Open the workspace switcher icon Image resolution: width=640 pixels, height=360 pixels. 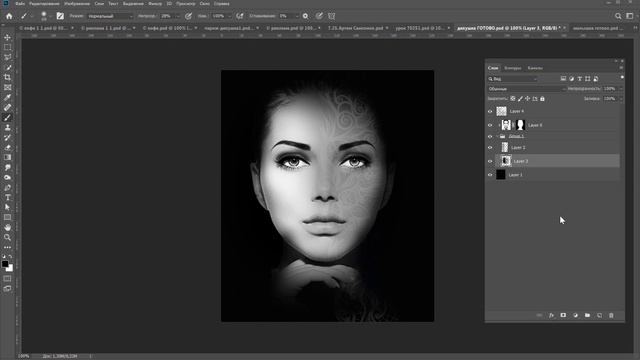pos(630,16)
